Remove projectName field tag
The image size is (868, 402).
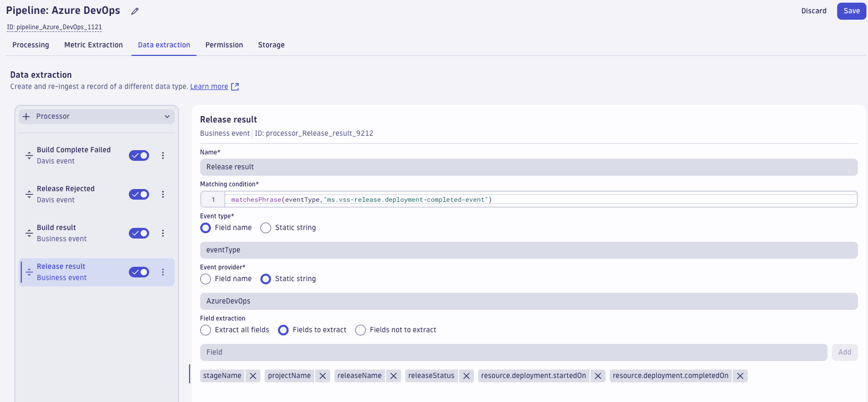(x=323, y=376)
